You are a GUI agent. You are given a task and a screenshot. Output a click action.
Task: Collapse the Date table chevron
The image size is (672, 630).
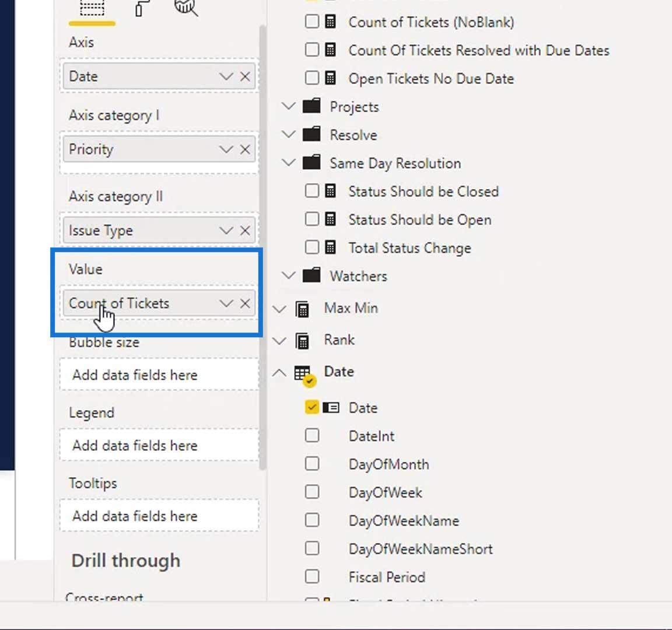tap(279, 372)
